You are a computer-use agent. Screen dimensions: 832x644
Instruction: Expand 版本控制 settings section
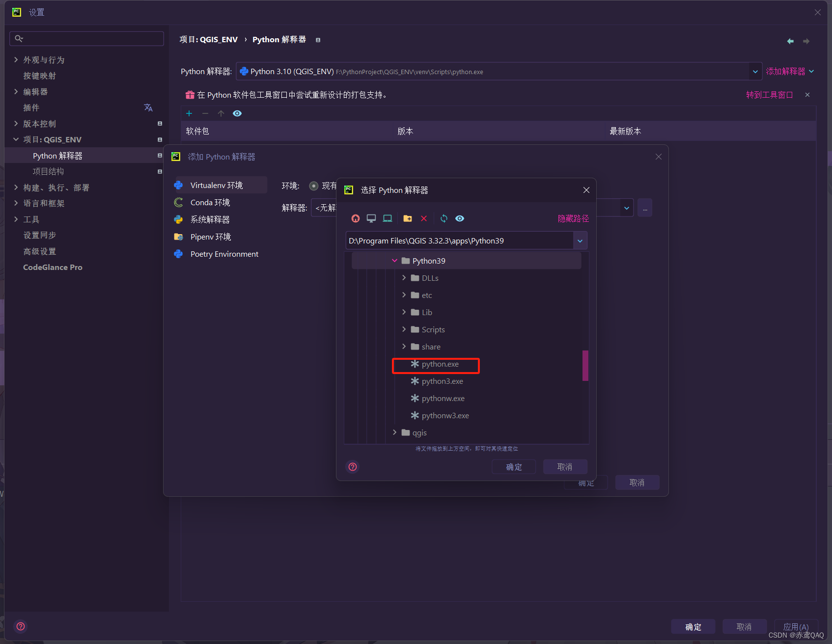pos(16,124)
